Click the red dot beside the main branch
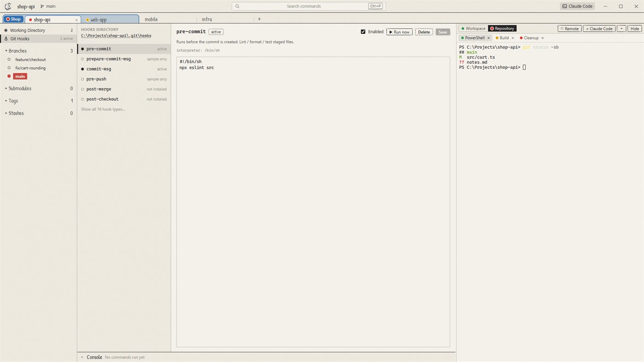The width and height of the screenshot is (644, 362). (x=9, y=76)
